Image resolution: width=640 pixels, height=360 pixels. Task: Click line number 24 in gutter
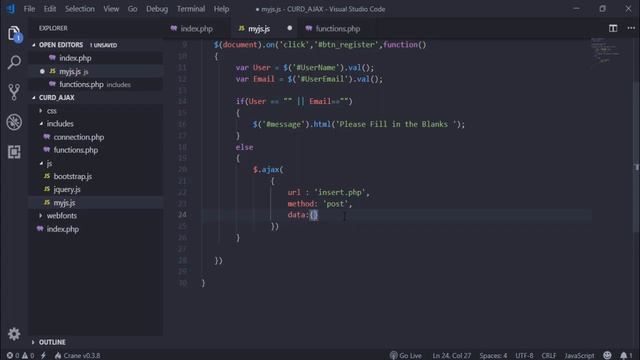[182, 215]
